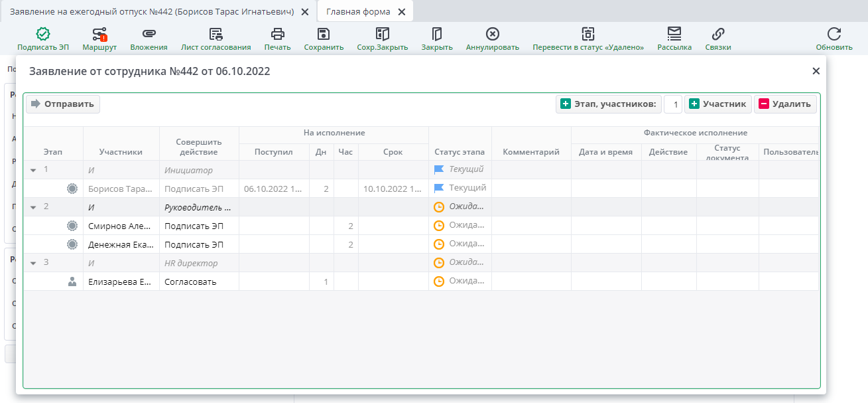Click the Подписать ЭП toolbar icon
This screenshot has width=868, height=403.
click(43, 35)
